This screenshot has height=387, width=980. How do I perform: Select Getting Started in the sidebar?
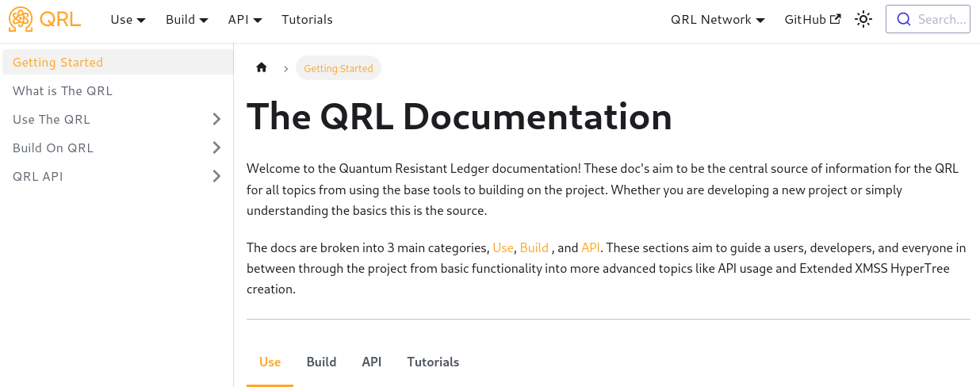(117, 62)
